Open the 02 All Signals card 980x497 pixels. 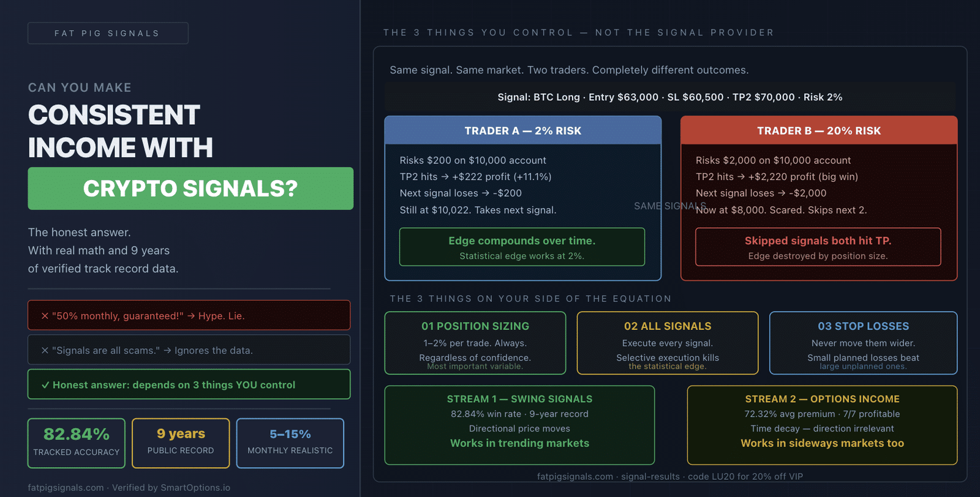coord(668,343)
